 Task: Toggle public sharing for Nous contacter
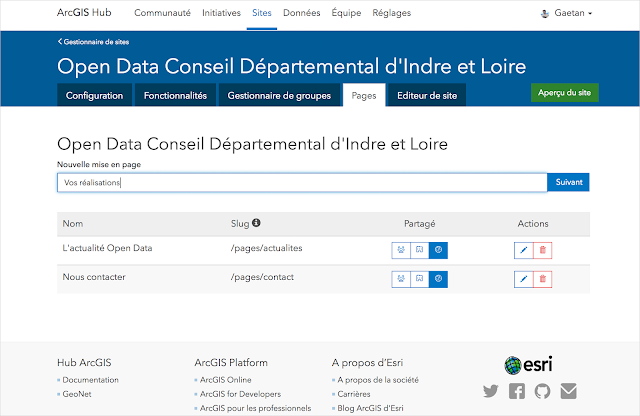coord(438,279)
